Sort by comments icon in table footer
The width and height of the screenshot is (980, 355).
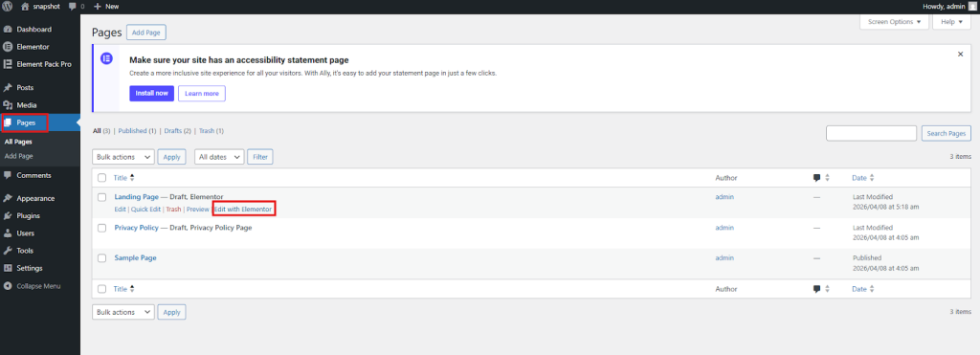click(817, 289)
